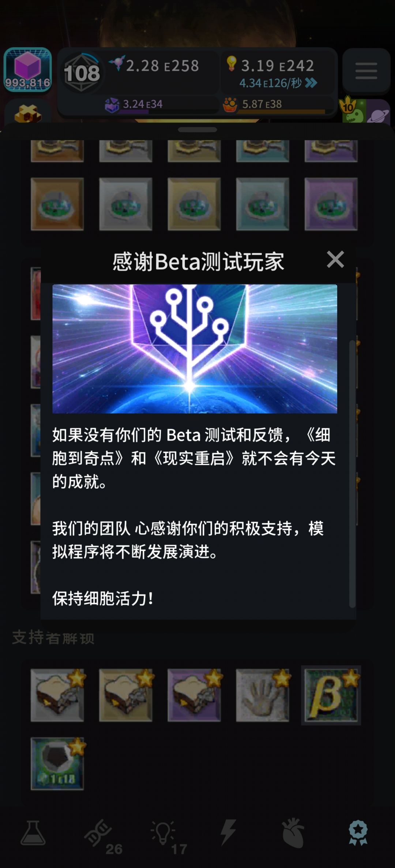Screen dimensions: 395x868
Task: Select the award ribbon badges tab
Action: tap(358, 833)
